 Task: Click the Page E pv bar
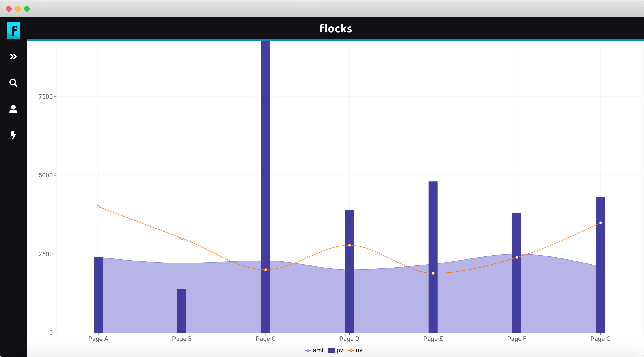pyautogui.click(x=433, y=225)
